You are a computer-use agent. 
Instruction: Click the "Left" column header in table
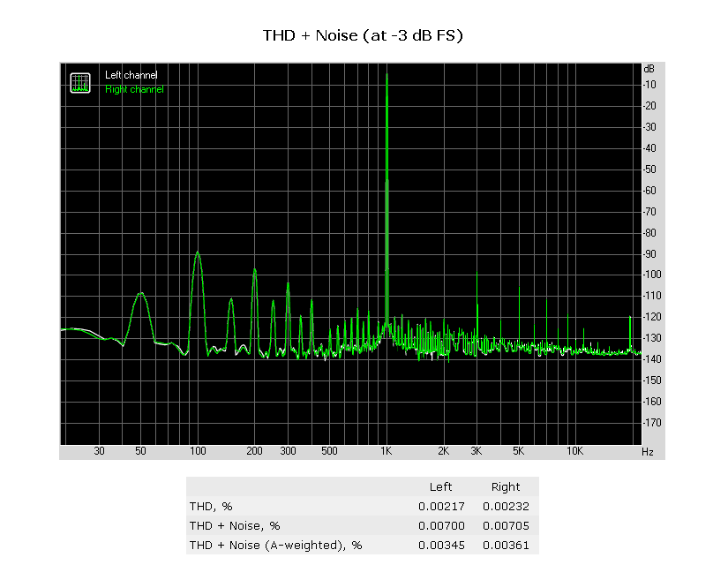[x=440, y=486]
